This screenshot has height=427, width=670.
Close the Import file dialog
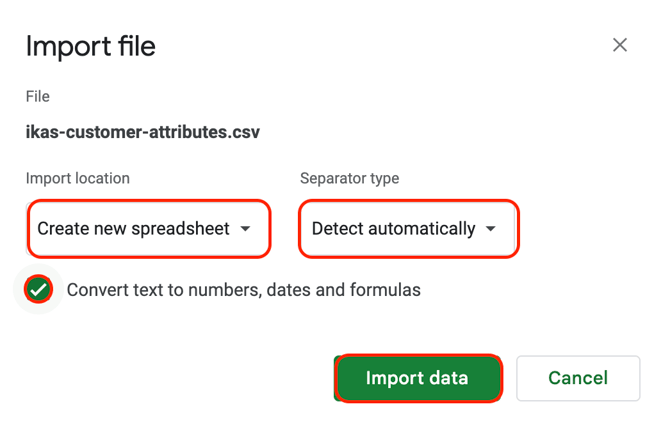(x=620, y=45)
